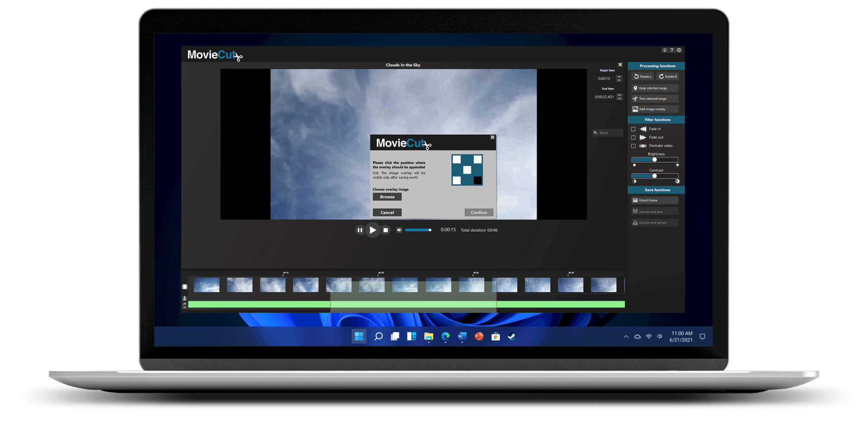Pause the video playback
The height and width of the screenshot is (441, 868).
tap(360, 230)
